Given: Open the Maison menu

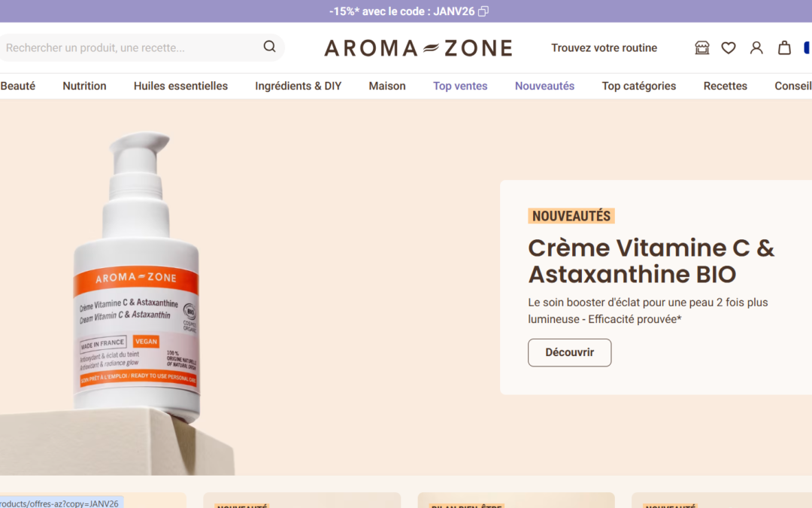Looking at the screenshot, I should pyautogui.click(x=387, y=86).
